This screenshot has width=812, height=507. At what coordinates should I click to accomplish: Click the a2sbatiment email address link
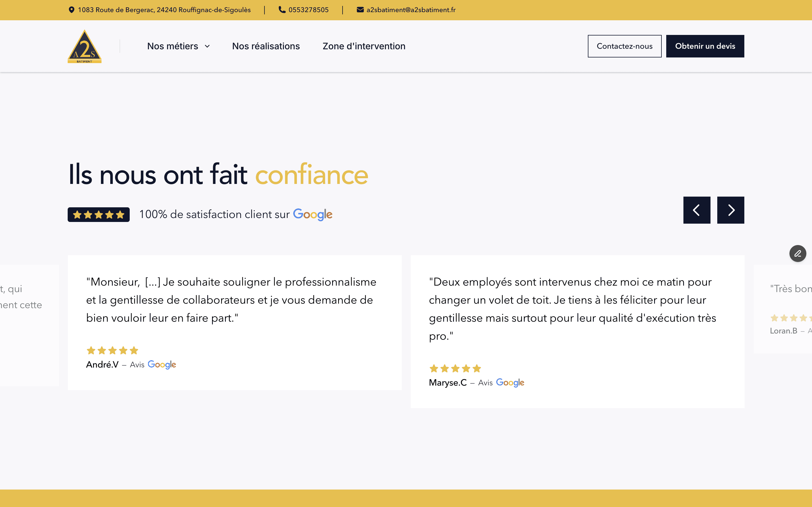411,10
